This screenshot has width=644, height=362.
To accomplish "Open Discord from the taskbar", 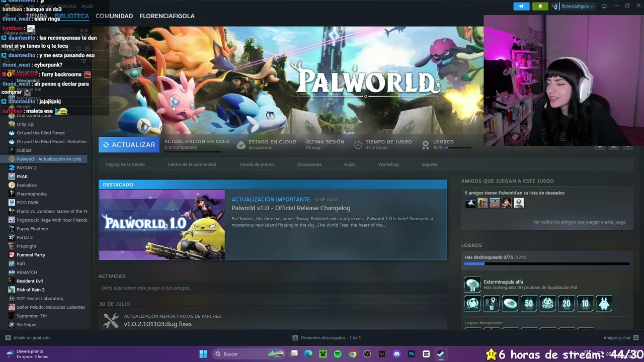I will 397,354.
